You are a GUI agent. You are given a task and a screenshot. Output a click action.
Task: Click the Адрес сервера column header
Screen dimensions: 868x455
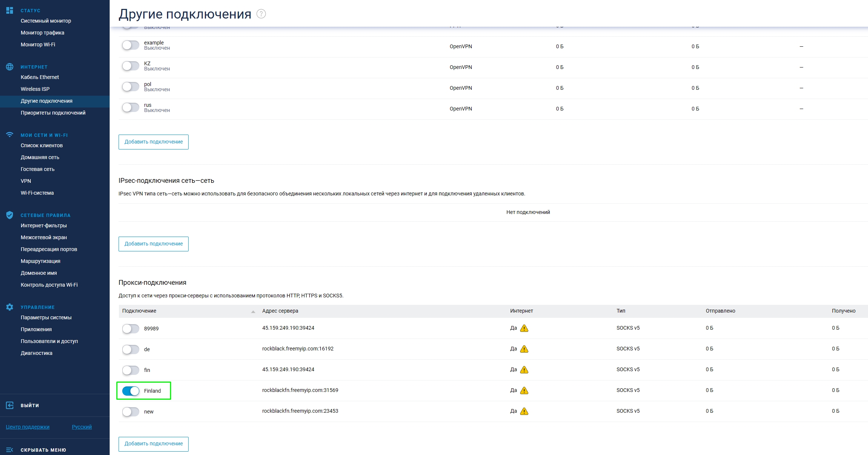(x=280, y=311)
